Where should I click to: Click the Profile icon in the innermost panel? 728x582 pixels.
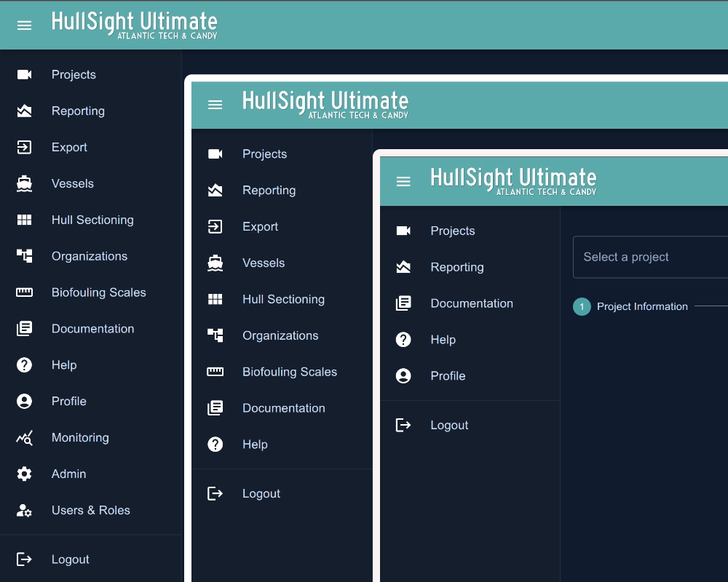[403, 376]
